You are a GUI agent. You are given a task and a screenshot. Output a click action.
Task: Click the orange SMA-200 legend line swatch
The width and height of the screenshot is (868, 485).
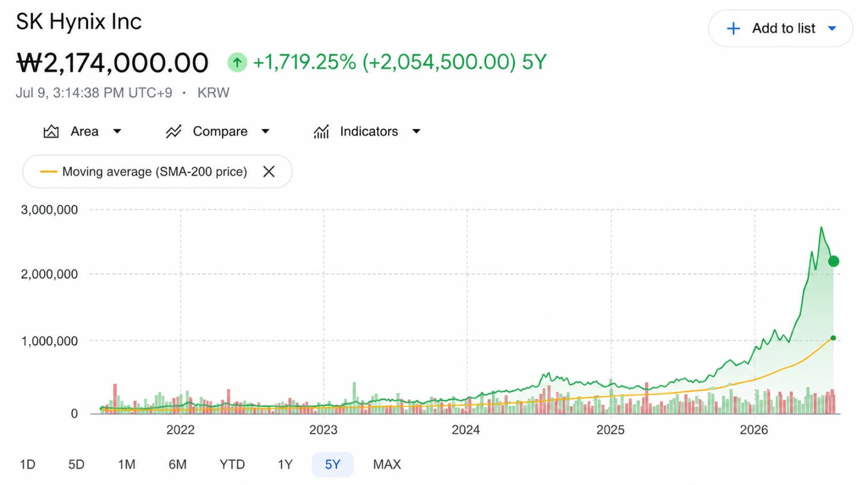pos(48,171)
